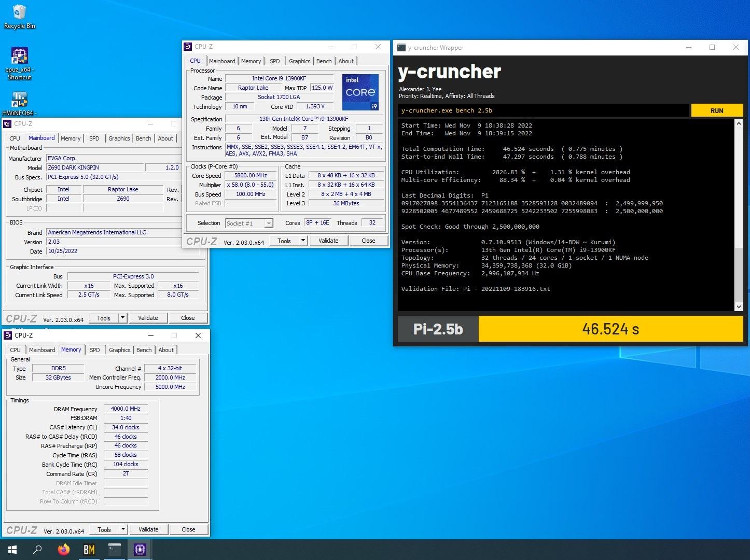Open Graphics tab in CPU window

300,61
